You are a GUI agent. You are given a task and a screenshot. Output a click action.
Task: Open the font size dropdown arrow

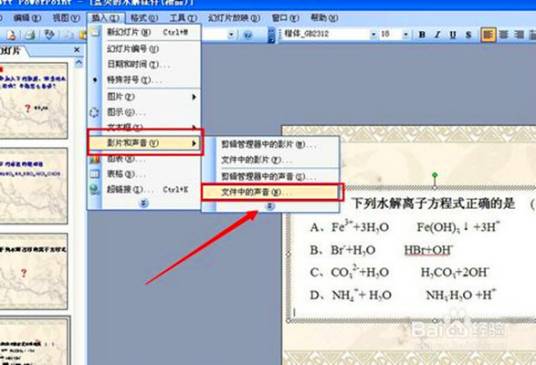point(406,35)
